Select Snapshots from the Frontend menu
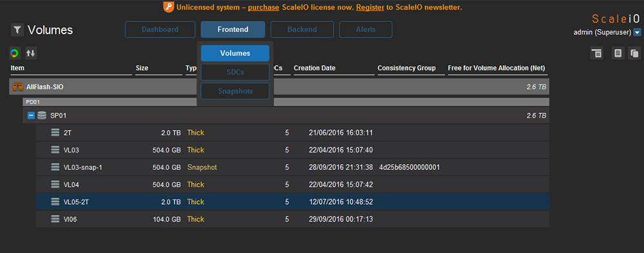This screenshot has height=253, width=644. click(235, 91)
